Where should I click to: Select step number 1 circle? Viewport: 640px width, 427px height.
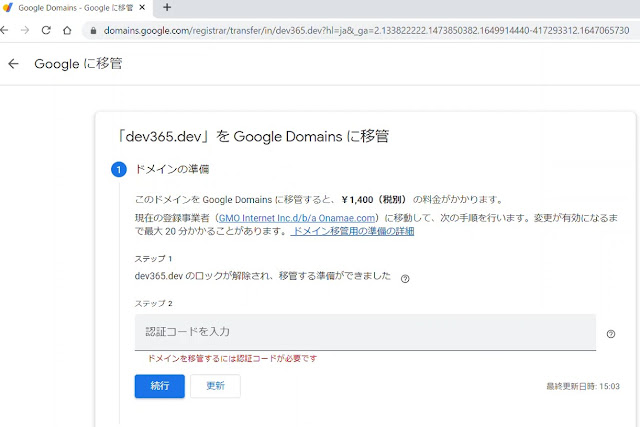119,169
